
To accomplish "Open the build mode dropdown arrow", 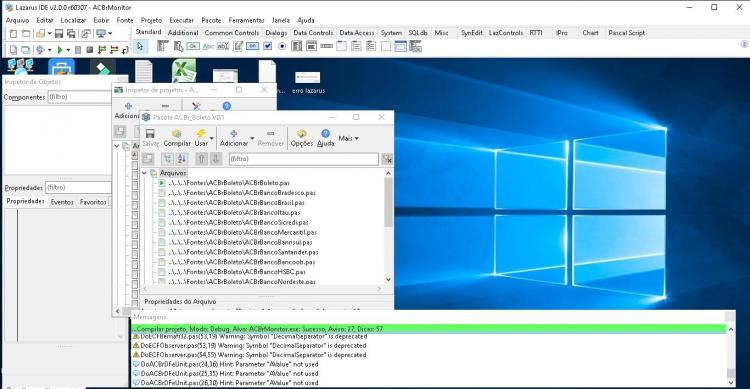I will pos(49,50).
